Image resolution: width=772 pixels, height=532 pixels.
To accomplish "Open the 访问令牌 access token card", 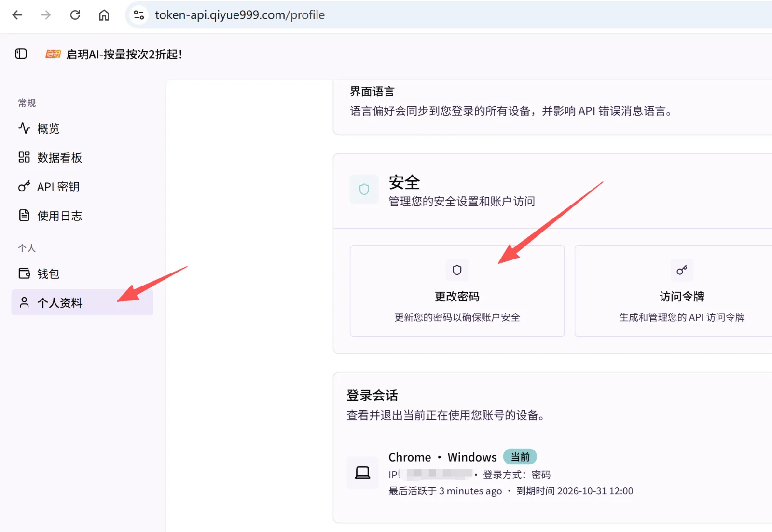I will 674,291.
